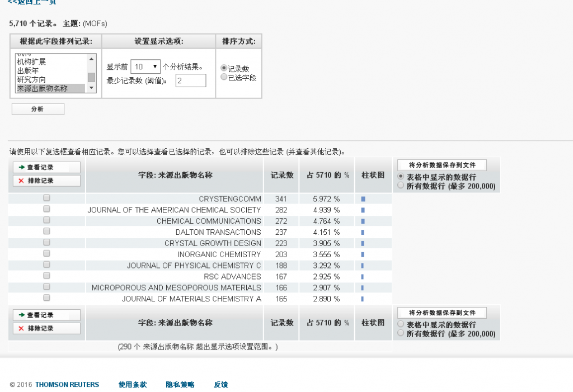Click the top 排除记录 red X button

click(x=46, y=181)
